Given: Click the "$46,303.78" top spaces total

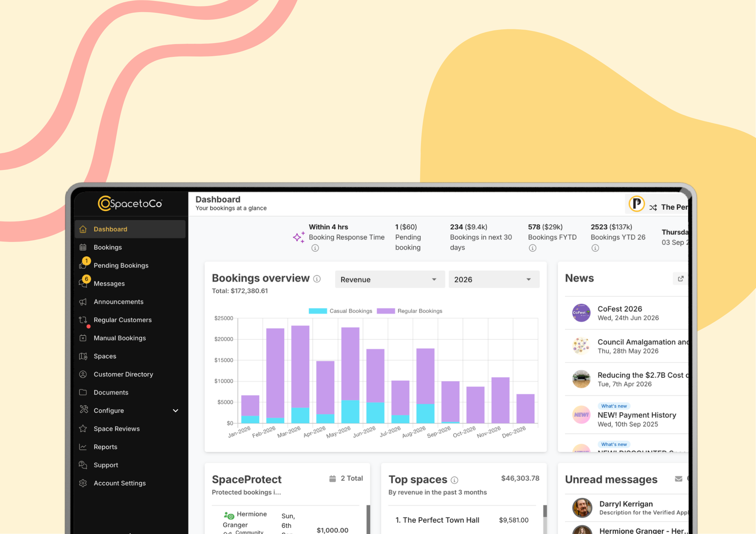Looking at the screenshot, I should point(520,478).
